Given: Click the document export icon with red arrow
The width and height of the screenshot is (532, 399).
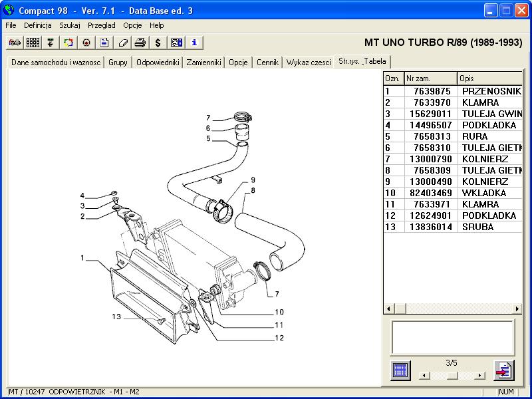Looking at the screenshot, I should coord(503,370).
